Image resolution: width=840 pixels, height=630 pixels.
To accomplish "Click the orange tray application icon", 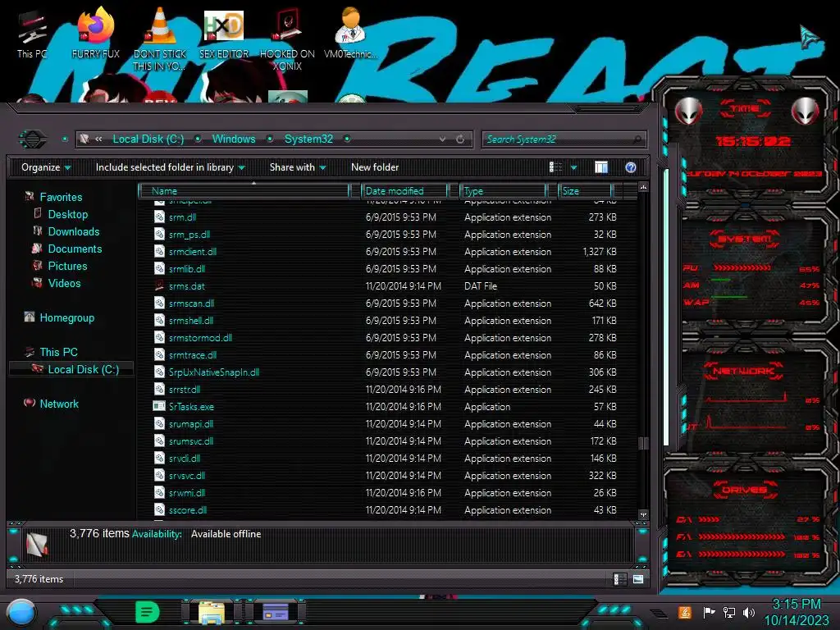I will (685, 612).
